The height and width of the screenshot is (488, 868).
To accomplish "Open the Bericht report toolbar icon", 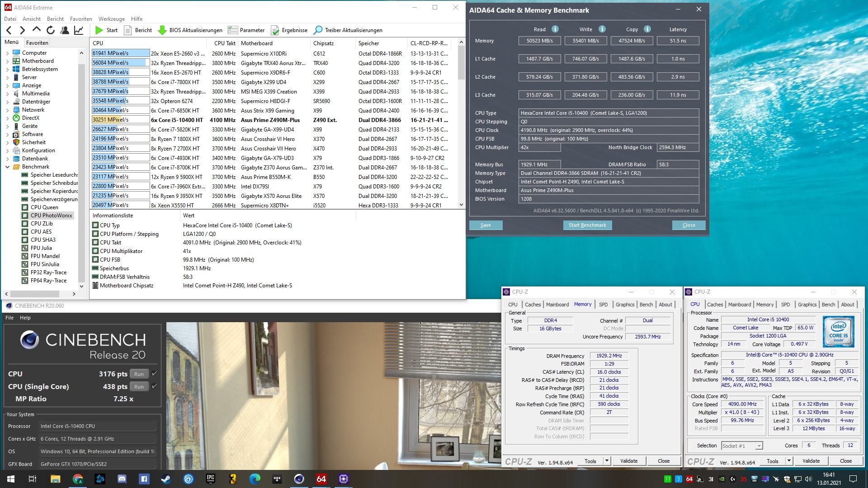I will pos(128,30).
